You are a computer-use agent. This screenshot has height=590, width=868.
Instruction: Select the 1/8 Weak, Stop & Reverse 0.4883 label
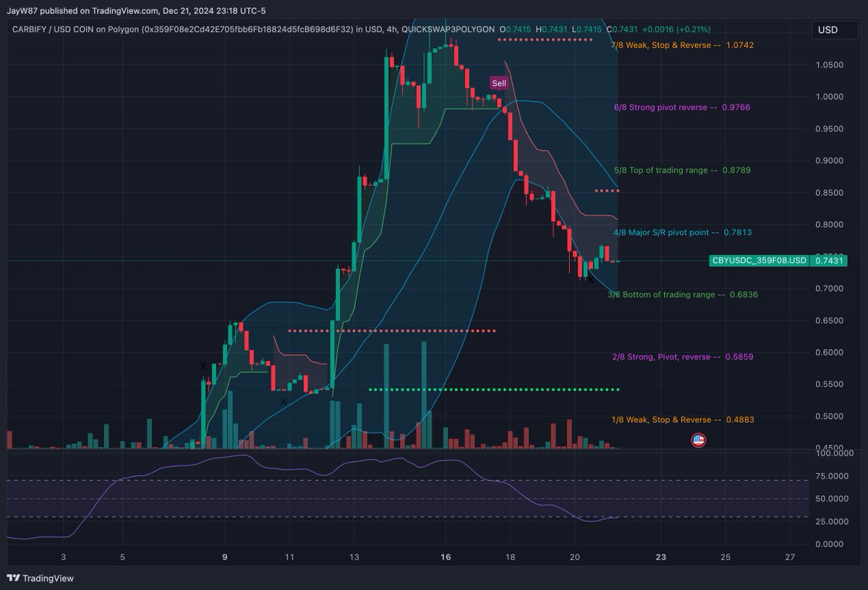click(682, 419)
